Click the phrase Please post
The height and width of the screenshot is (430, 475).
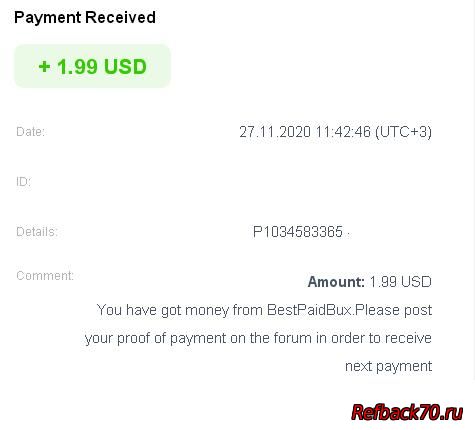point(393,310)
